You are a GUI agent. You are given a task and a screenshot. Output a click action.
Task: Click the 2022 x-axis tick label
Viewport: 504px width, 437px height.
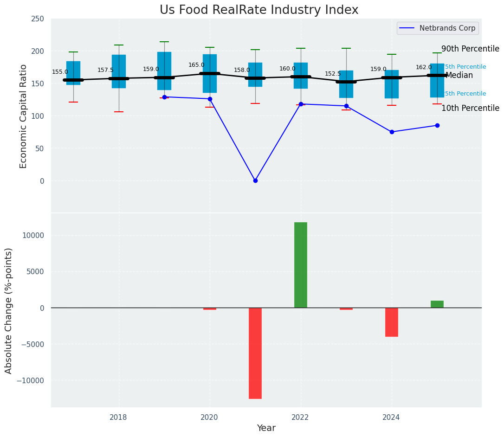click(x=301, y=418)
